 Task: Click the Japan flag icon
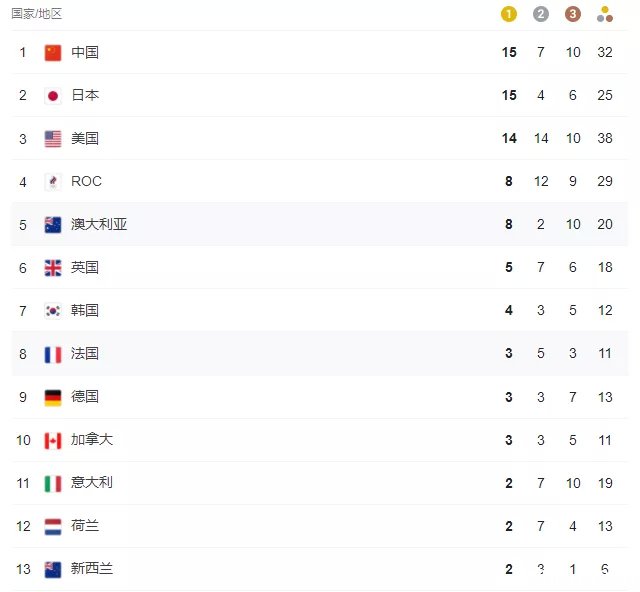(x=53, y=96)
